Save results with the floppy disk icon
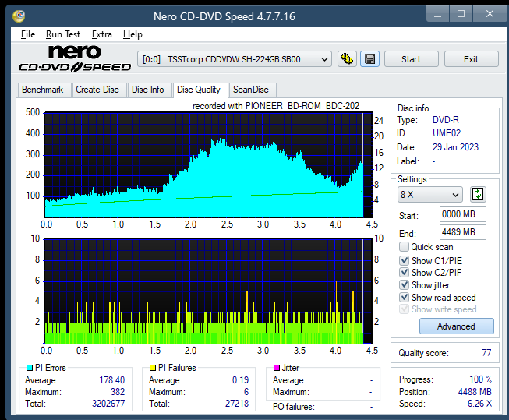 point(369,59)
